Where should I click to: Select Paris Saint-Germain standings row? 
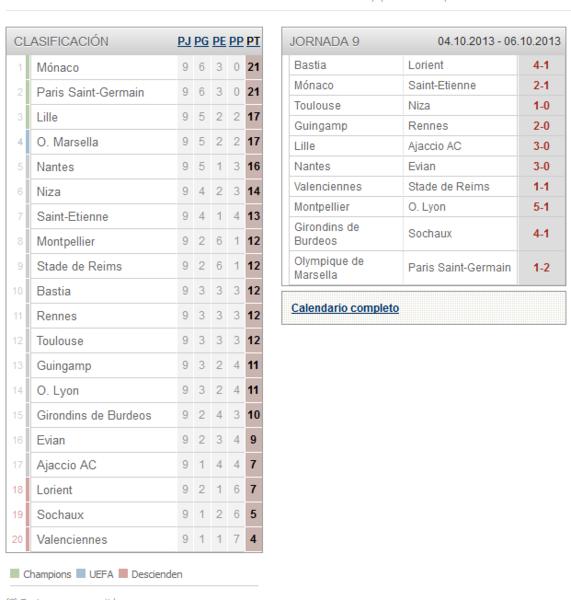(134, 92)
